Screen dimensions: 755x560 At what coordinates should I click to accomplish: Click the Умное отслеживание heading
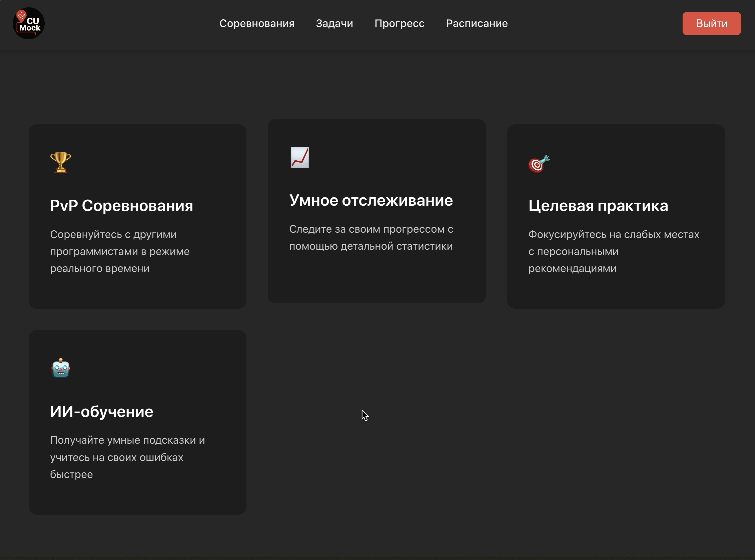(371, 200)
